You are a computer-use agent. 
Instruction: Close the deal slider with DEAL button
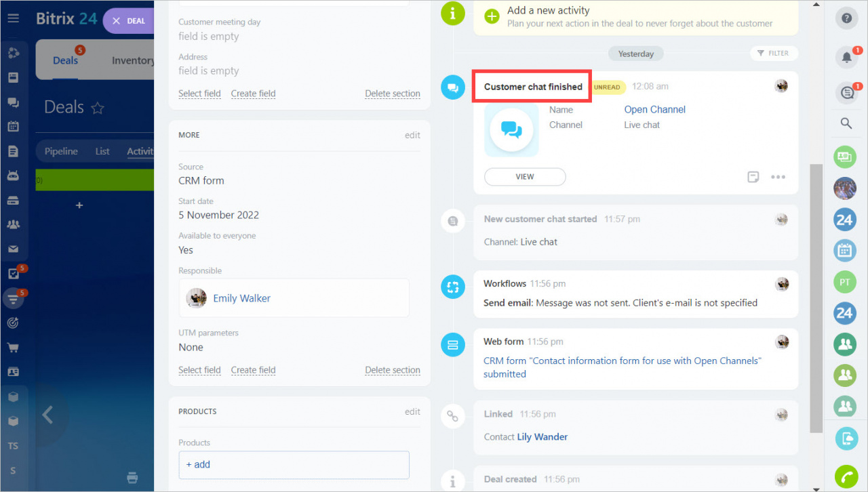click(x=128, y=20)
